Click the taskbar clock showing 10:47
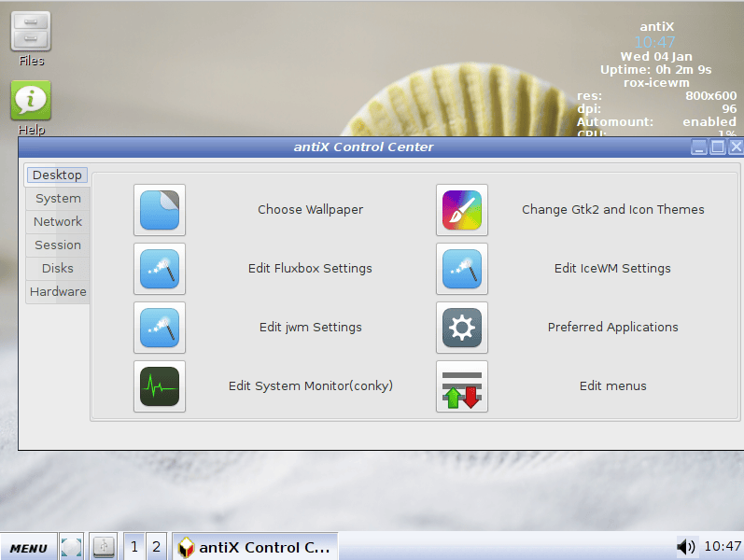 [x=723, y=547]
